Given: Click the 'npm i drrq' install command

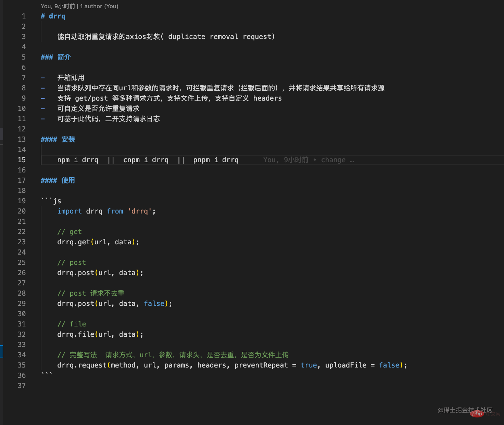Looking at the screenshot, I should 78,159.
